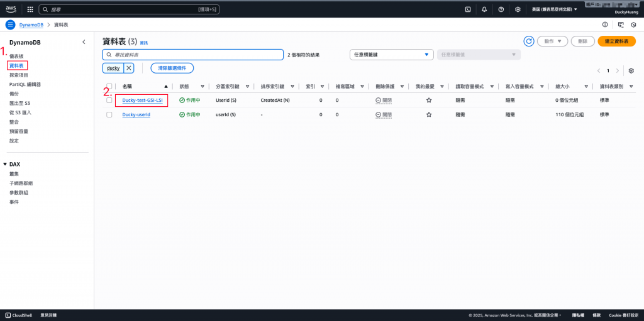Collapse the DynamoDB sidebar panel

pos(84,42)
